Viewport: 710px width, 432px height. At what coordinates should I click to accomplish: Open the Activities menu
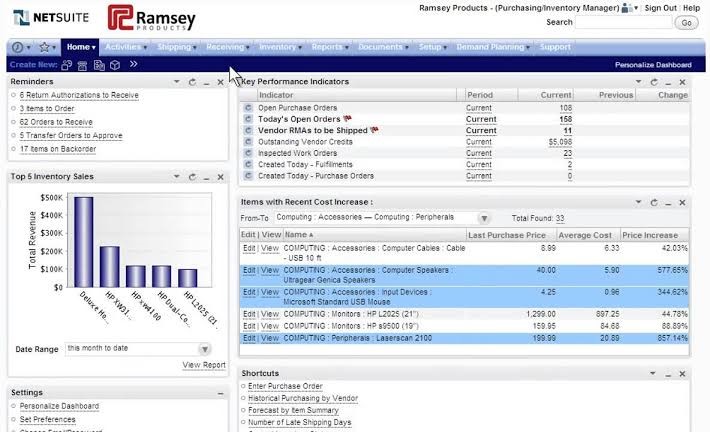(126, 47)
